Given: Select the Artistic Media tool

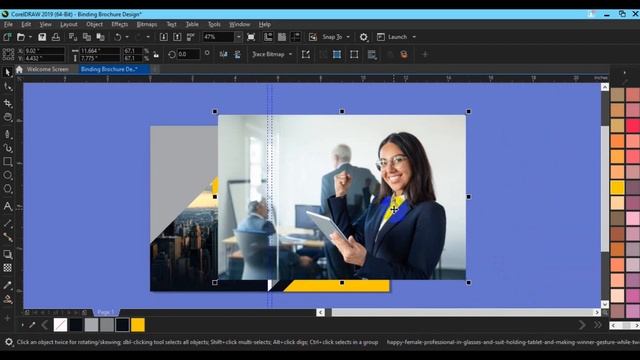Looking at the screenshot, I should click(x=7, y=148).
